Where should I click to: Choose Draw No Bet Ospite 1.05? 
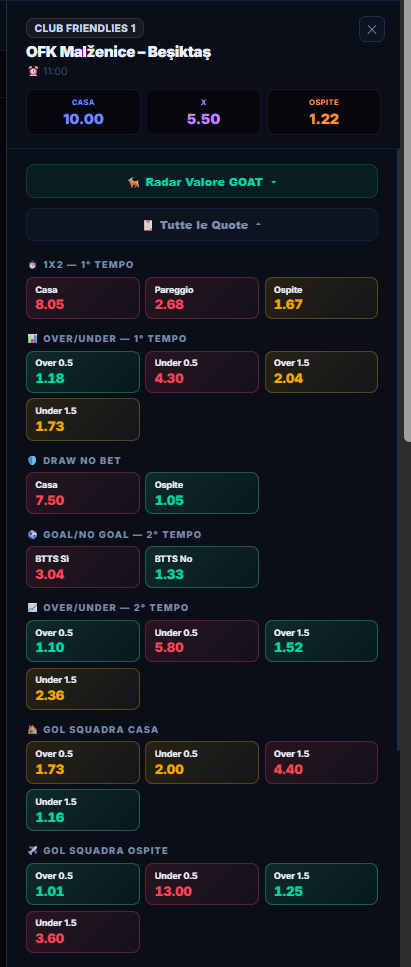[x=202, y=493]
